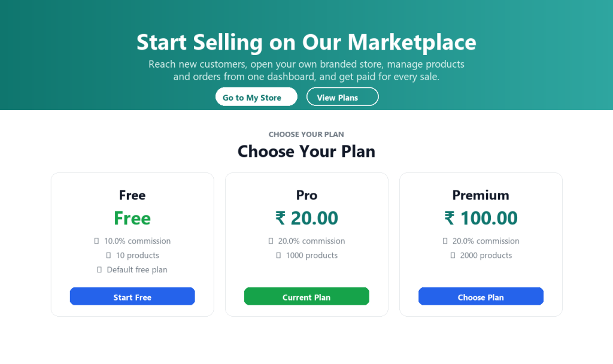Select the Start Free button
Image resolution: width=613 pixels, height=364 pixels.
pyautogui.click(x=132, y=296)
